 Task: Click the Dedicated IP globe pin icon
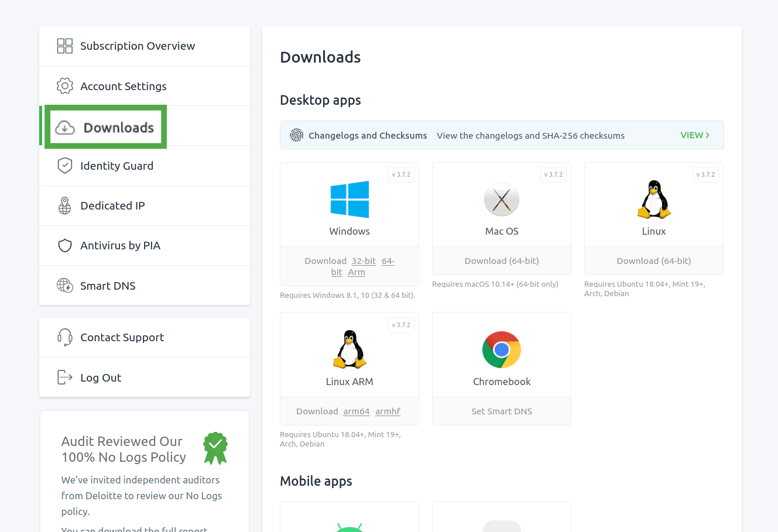65,205
